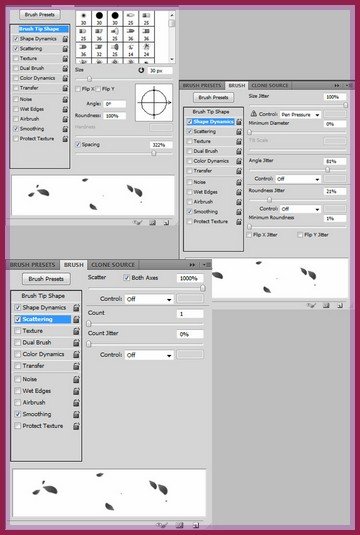Click the Roundness field showing 100%
Viewport: 360px width, 535px height.
(x=115, y=116)
